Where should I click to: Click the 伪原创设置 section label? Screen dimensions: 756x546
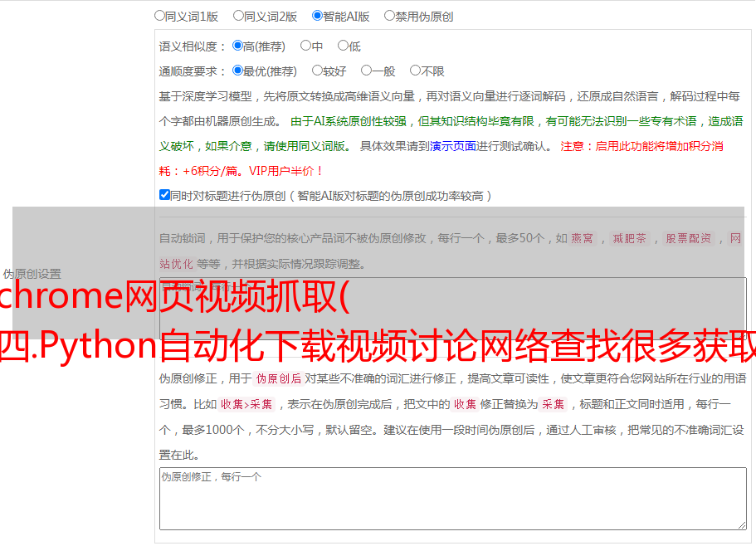(x=32, y=274)
